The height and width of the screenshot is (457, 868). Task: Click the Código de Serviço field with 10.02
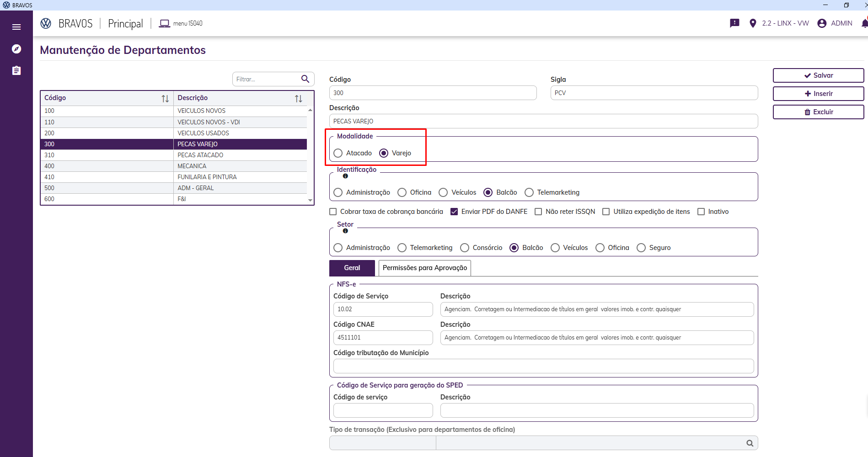(383, 309)
